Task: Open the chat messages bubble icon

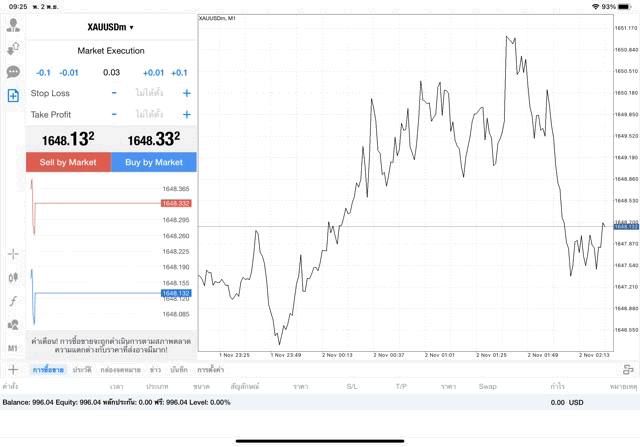Action: point(13,72)
